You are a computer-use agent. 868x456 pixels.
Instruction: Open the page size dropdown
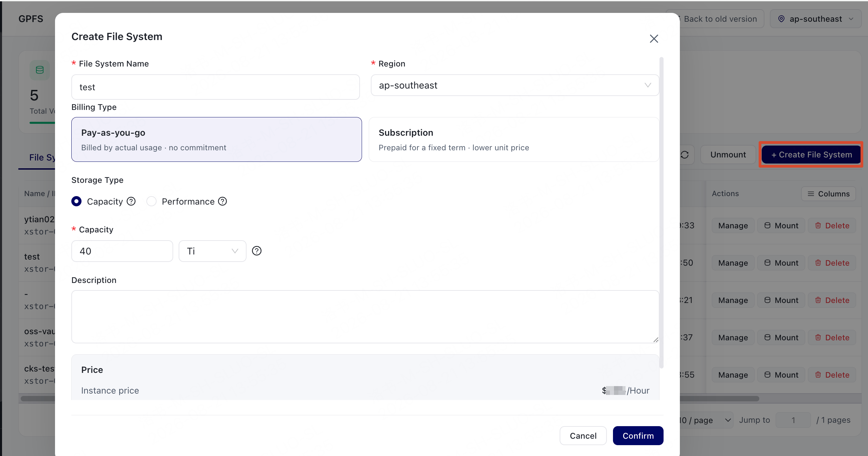pyautogui.click(x=706, y=420)
